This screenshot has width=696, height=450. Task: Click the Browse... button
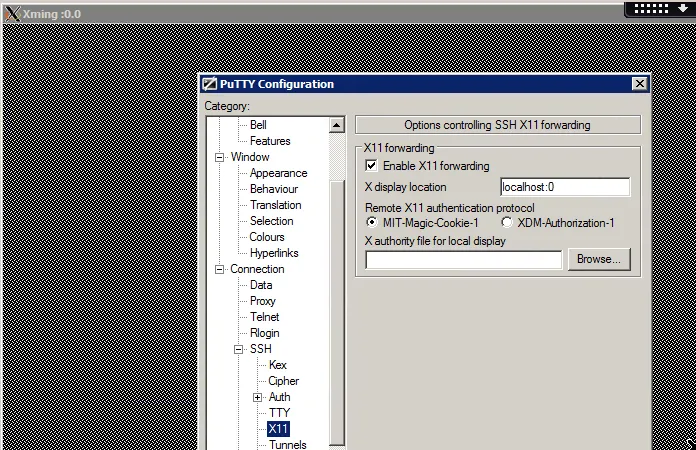(x=599, y=259)
